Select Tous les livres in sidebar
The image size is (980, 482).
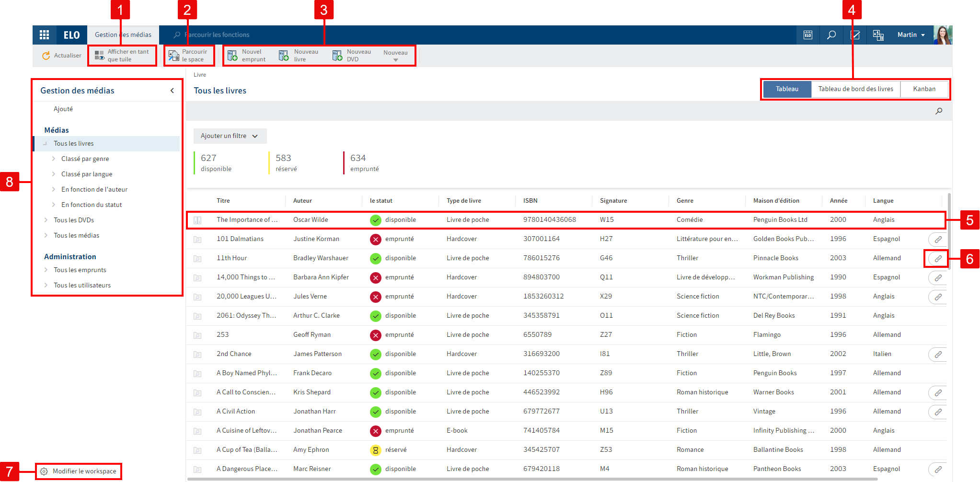click(106, 144)
